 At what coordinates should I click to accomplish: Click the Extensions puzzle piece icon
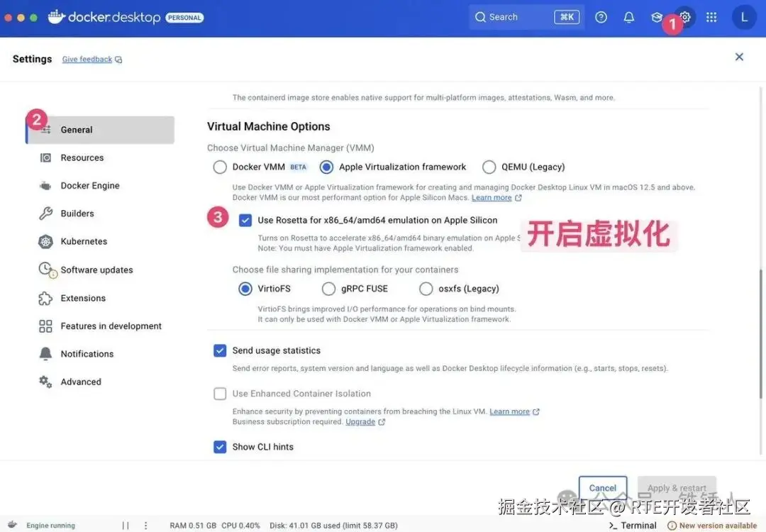click(x=45, y=298)
